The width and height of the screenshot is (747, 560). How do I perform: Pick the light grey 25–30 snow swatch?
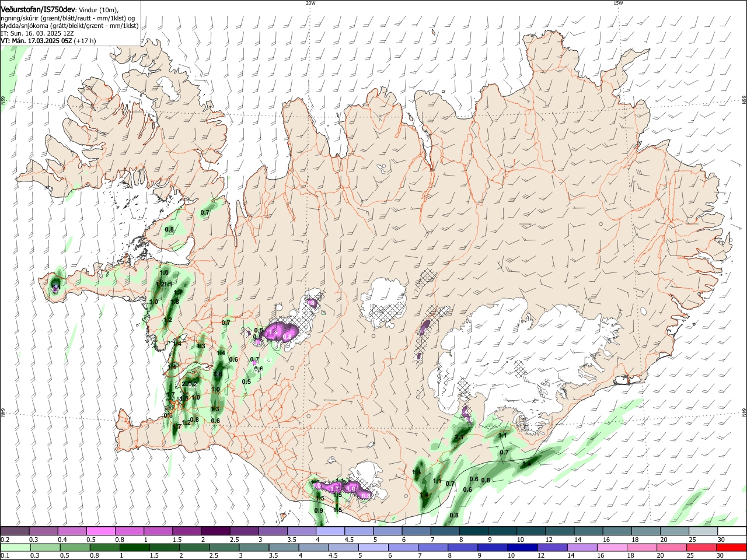click(704, 531)
